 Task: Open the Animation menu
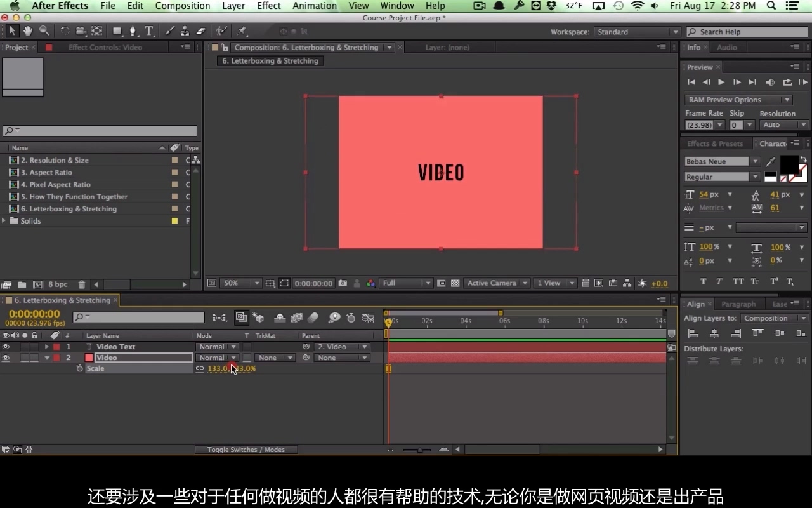pos(314,6)
